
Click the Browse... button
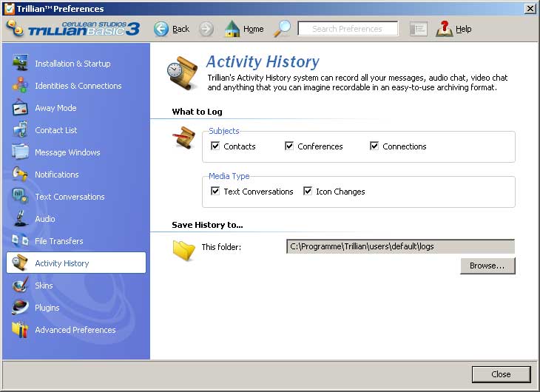487,266
